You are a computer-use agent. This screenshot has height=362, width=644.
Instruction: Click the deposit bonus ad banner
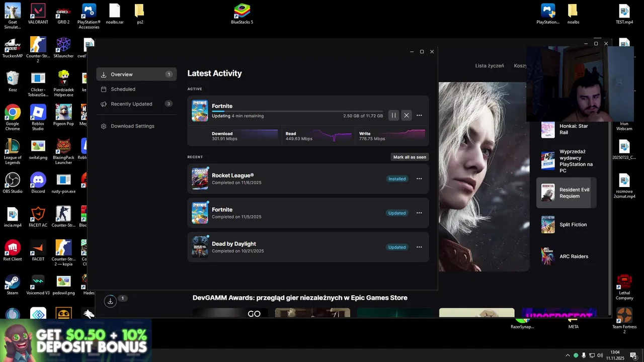click(x=76, y=340)
